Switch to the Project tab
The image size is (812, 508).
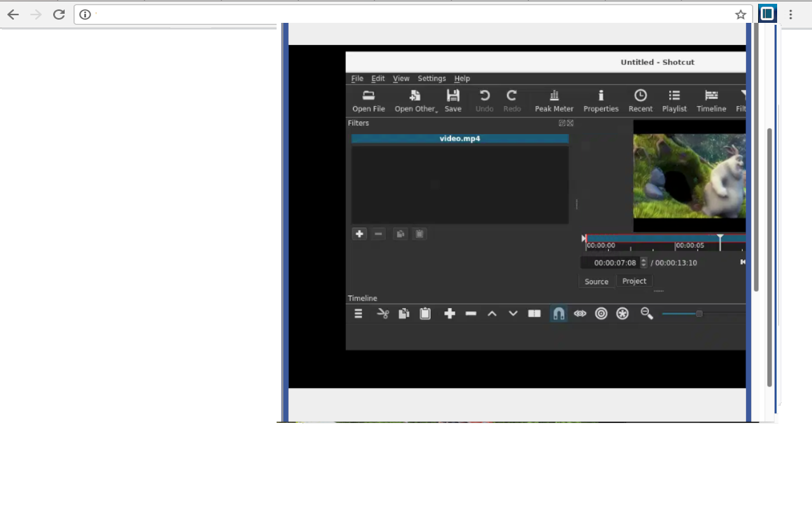[x=634, y=281]
